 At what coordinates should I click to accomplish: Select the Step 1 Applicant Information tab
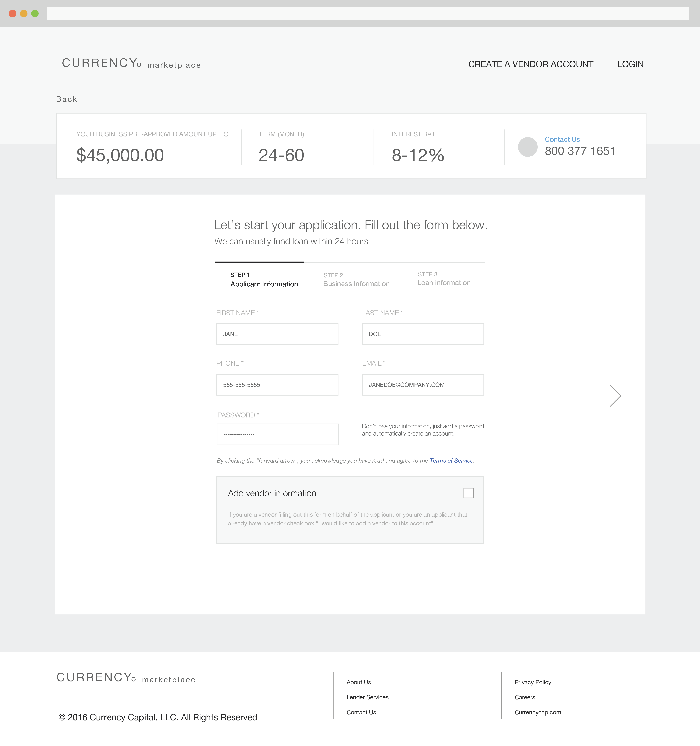tap(264, 280)
